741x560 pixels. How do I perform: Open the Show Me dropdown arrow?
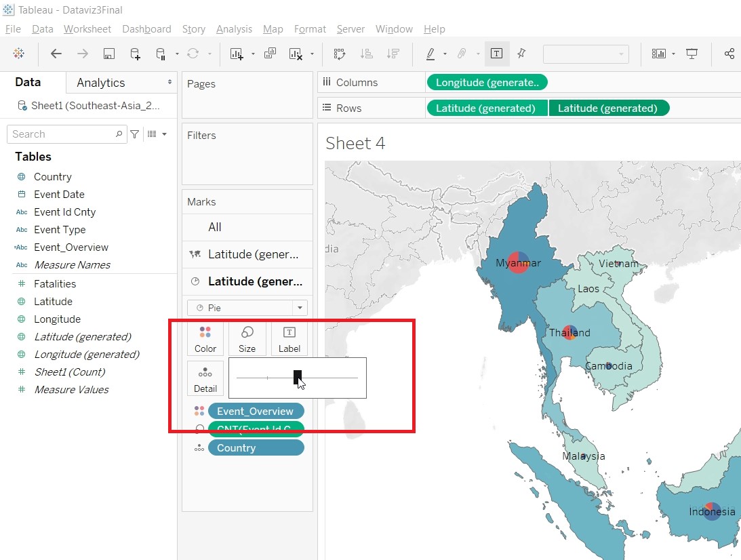point(673,54)
